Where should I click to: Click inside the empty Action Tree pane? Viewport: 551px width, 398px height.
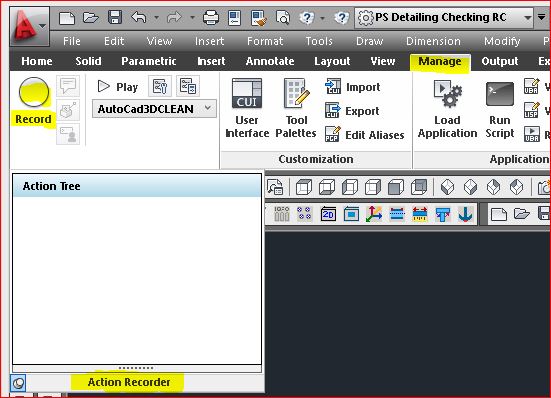pos(137,280)
